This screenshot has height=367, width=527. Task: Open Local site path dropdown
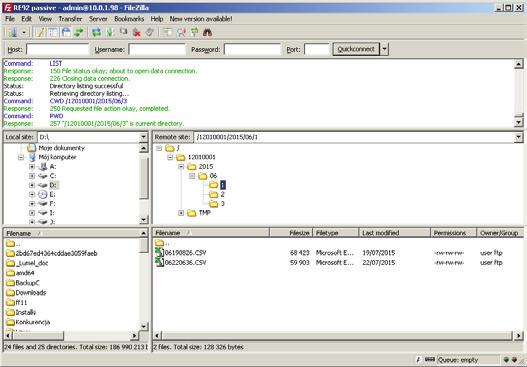coord(144,137)
